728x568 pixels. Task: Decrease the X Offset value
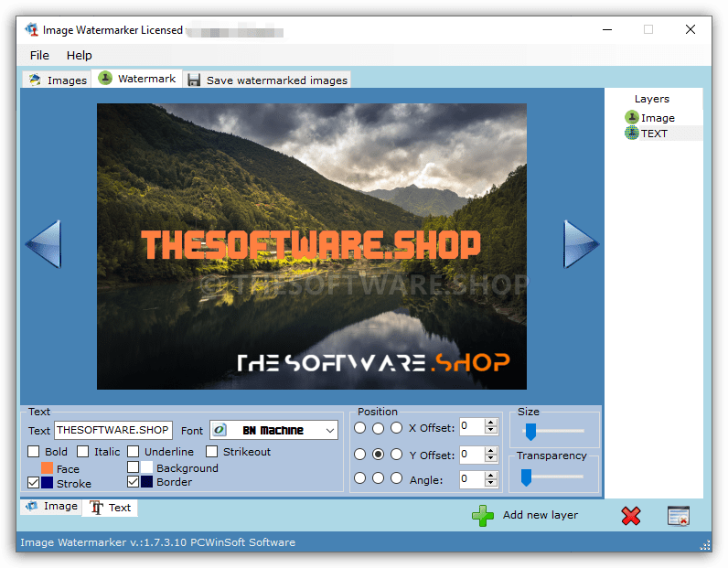tap(491, 430)
